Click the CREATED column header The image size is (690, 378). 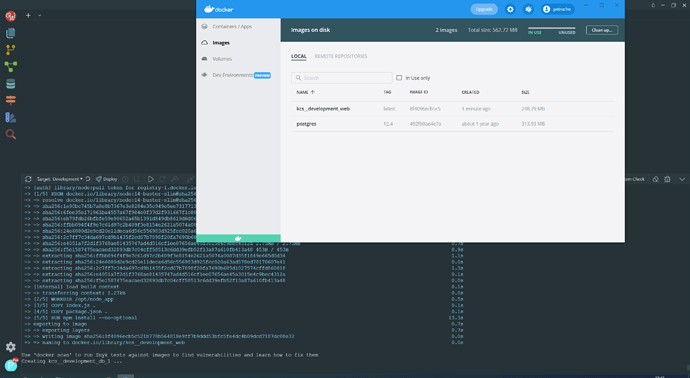point(470,92)
